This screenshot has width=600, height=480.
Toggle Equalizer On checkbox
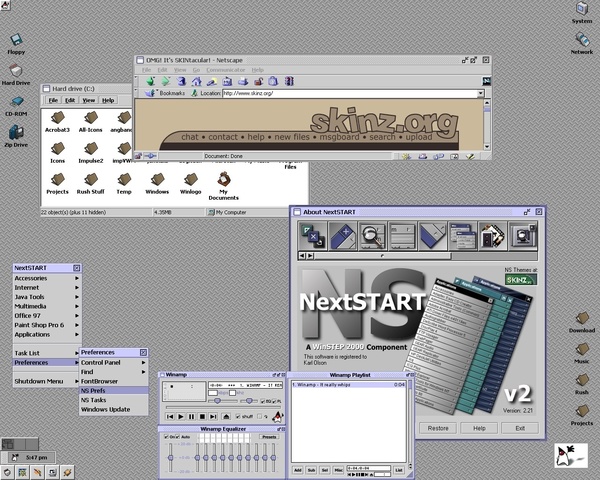[x=166, y=437]
